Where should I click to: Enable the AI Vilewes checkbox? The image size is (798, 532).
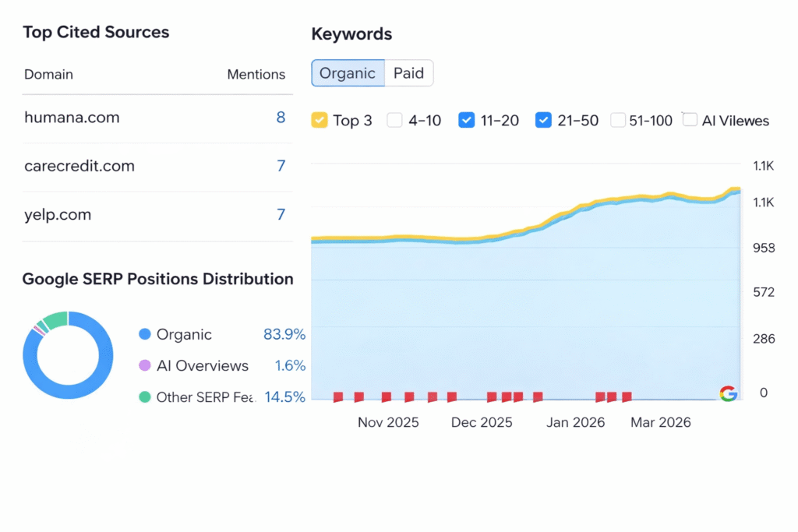[x=690, y=120]
